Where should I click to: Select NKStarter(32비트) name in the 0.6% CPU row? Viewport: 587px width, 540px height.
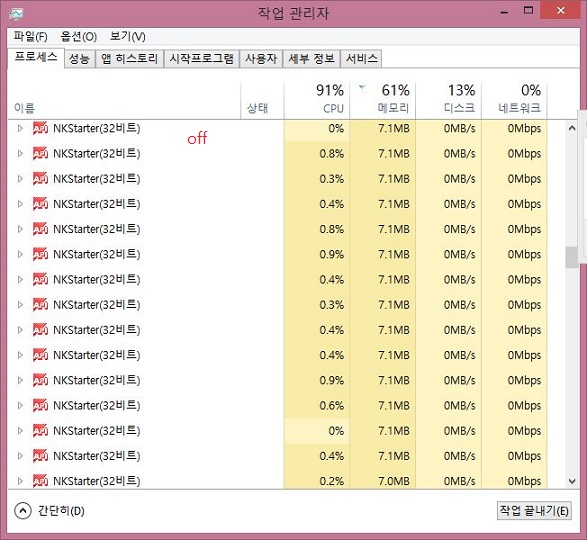tap(97, 406)
